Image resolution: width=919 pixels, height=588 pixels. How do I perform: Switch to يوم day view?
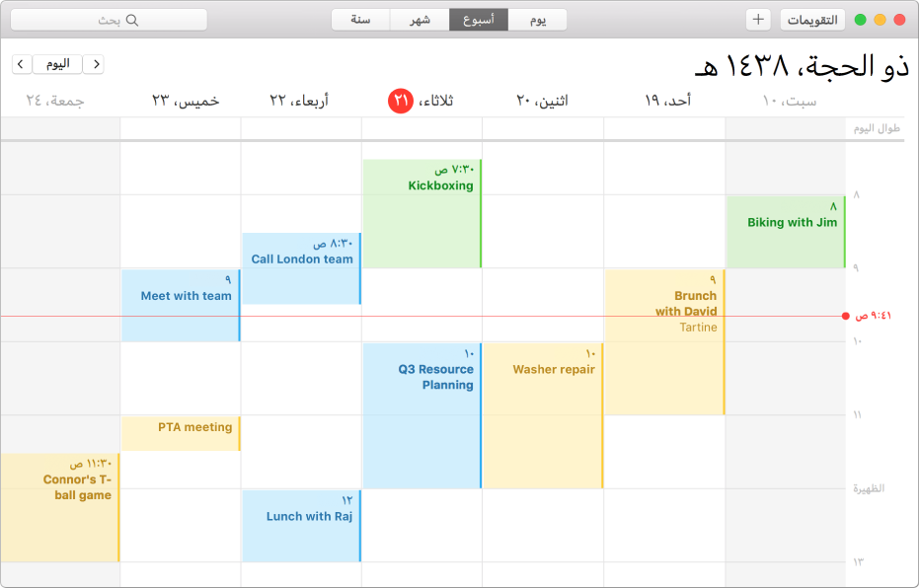point(537,20)
